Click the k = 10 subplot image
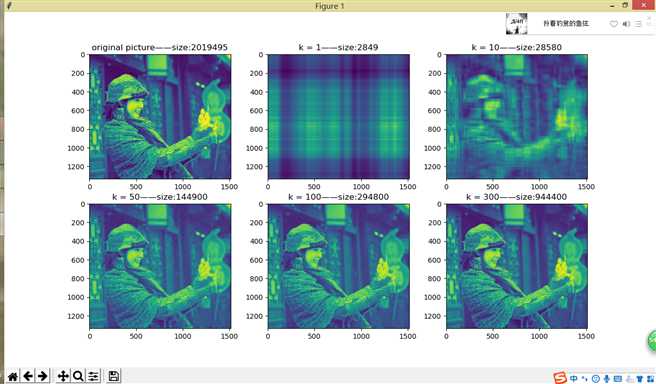Image resolution: width=656 pixels, height=384 pixels. pos(517,116)
